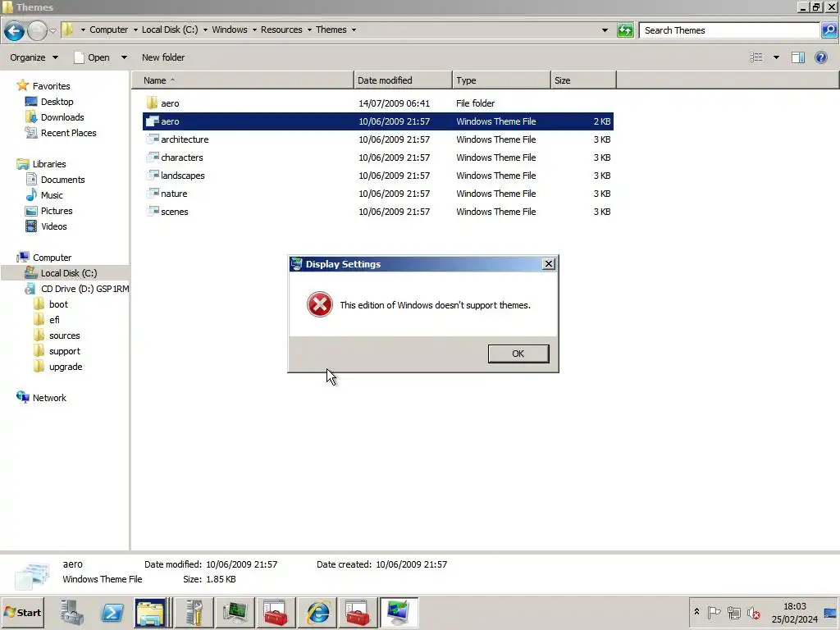Image resolution: width=840 pixels, height=630 pixels.
Task: Select the architecture theme file
Action: click(378, 139)
